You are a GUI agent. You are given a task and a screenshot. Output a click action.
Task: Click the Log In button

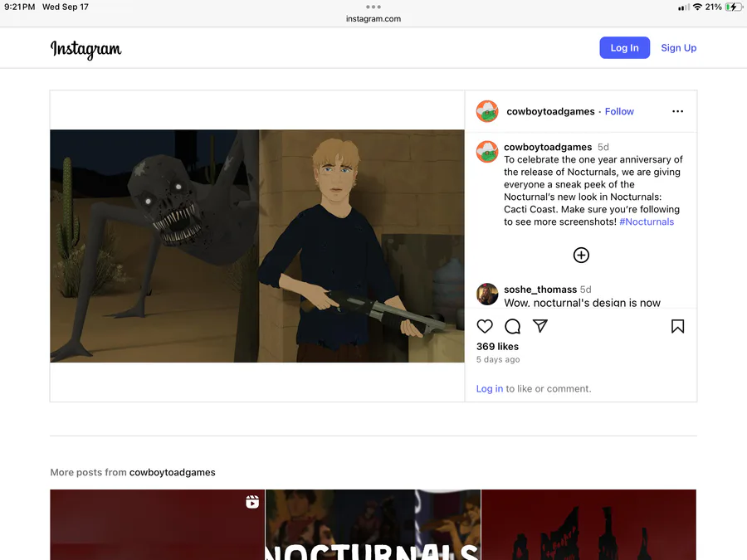click(624, 47)
